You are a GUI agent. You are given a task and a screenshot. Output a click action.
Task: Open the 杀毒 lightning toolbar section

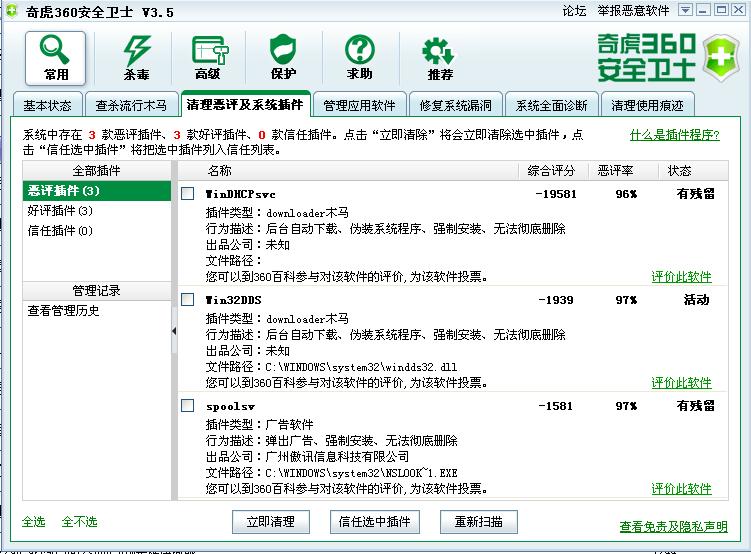tap(137, 58)
